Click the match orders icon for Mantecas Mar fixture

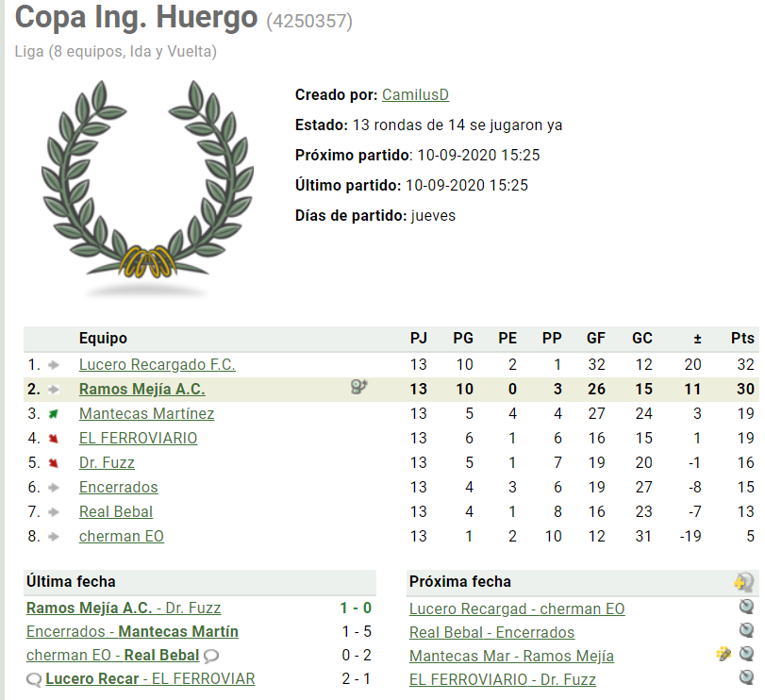(723, 654)
